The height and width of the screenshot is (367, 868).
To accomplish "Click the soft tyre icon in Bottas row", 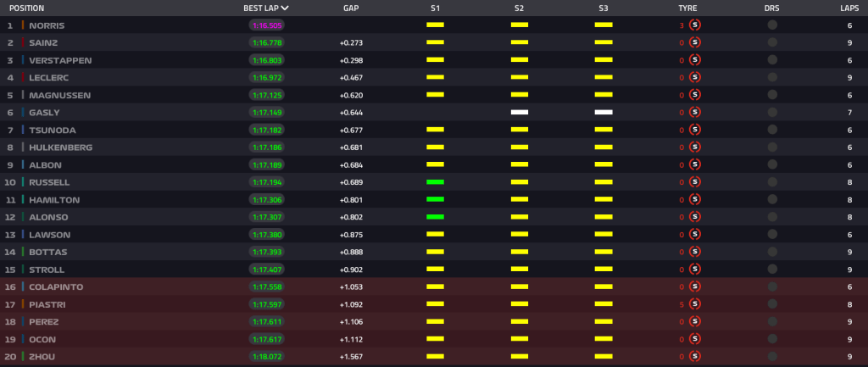I will (695, 252).
